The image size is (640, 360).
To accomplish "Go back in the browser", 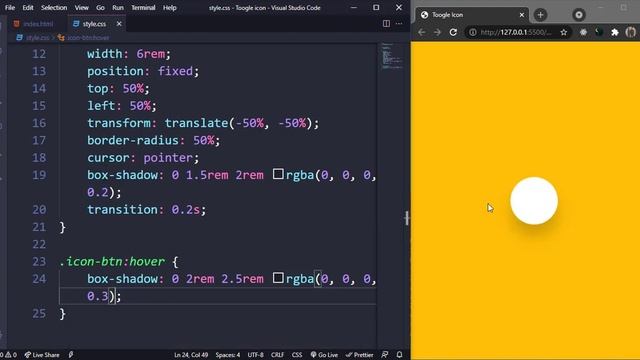I will coord(422,32).
